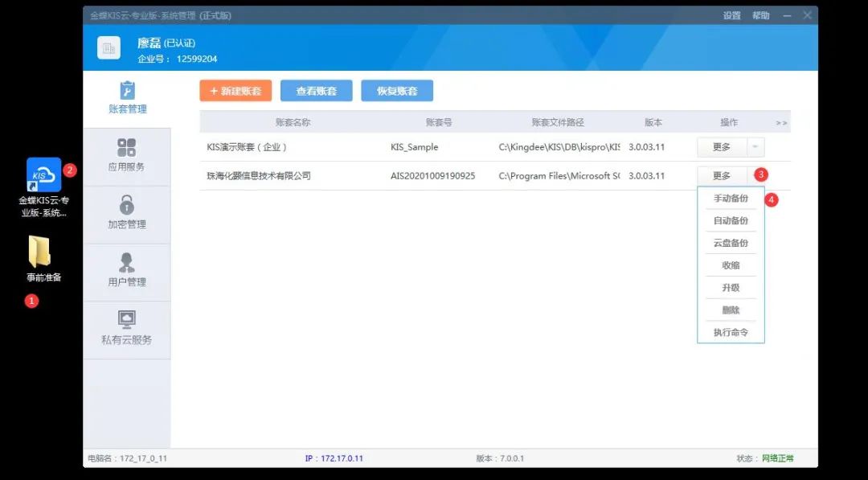Close the 系统管理 window
868x480 pixels.
coord(807,15)
